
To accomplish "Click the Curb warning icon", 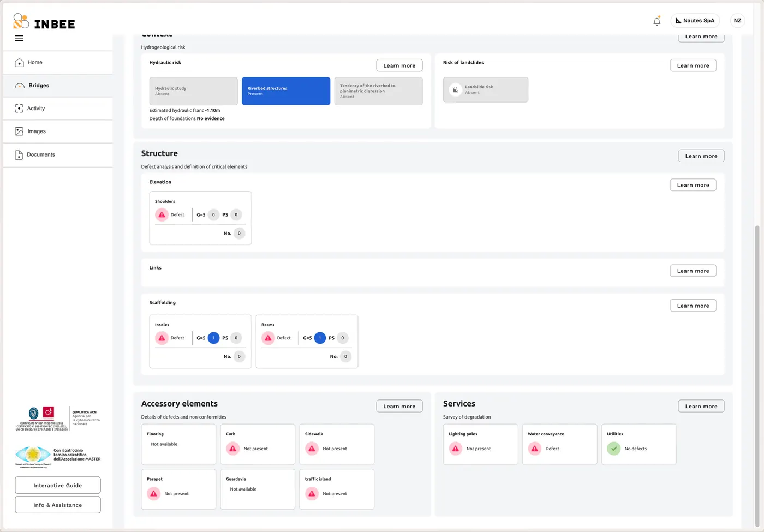I will tap(233, 449).
